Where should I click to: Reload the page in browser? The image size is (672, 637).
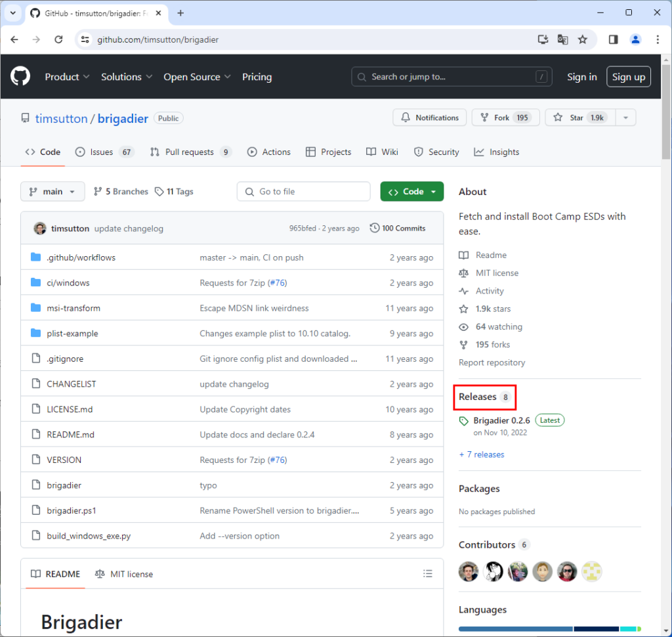click(x=58, y=39)
